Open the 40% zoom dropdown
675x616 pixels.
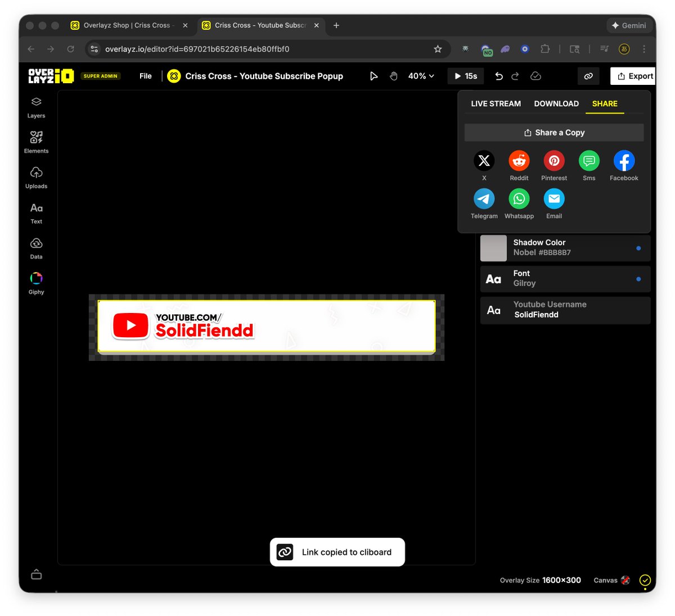(x=421, y=76)
